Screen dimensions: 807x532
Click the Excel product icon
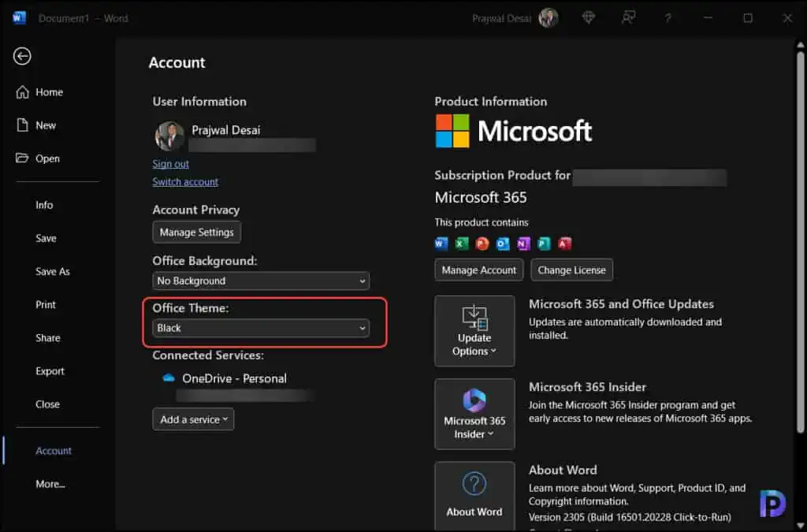(x=462, y=244)
